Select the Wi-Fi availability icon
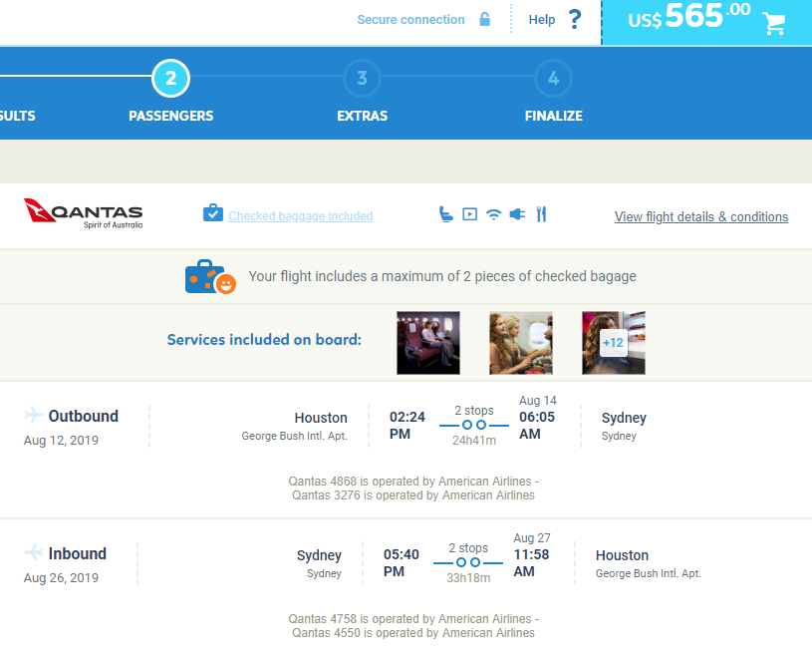812x652 pixels. [493, 213]
